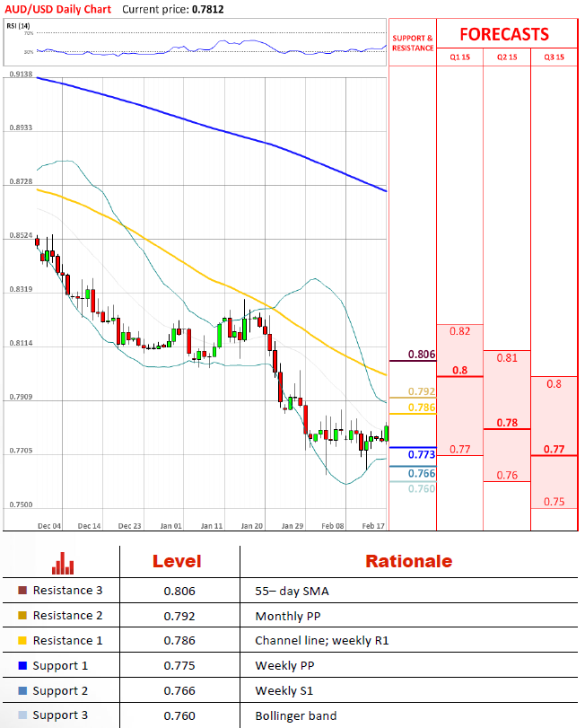Select the Support 3 row label

pos(60,715)
